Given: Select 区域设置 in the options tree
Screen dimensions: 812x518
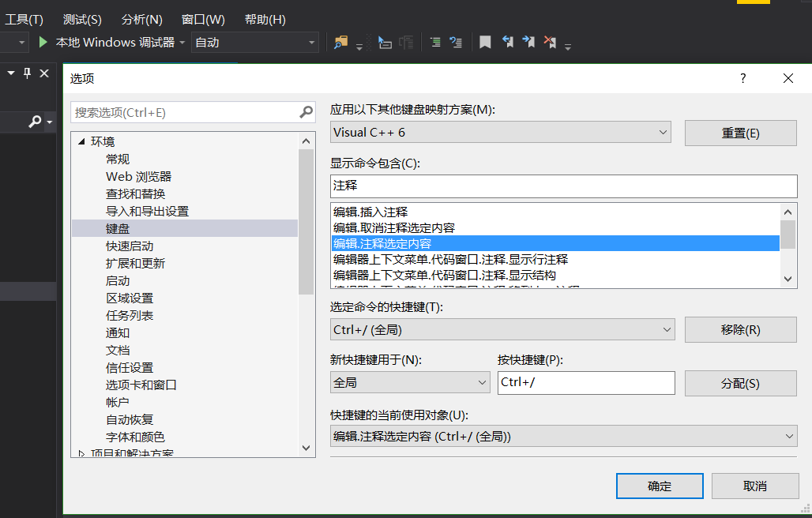Looking at the screenshot, I should click(x=130, y=298).
